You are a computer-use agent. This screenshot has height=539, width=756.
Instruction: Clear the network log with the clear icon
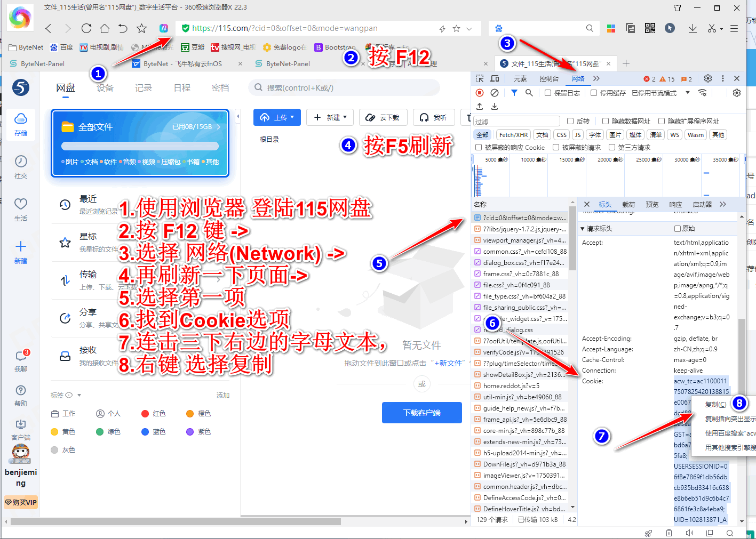pos(495,93)
